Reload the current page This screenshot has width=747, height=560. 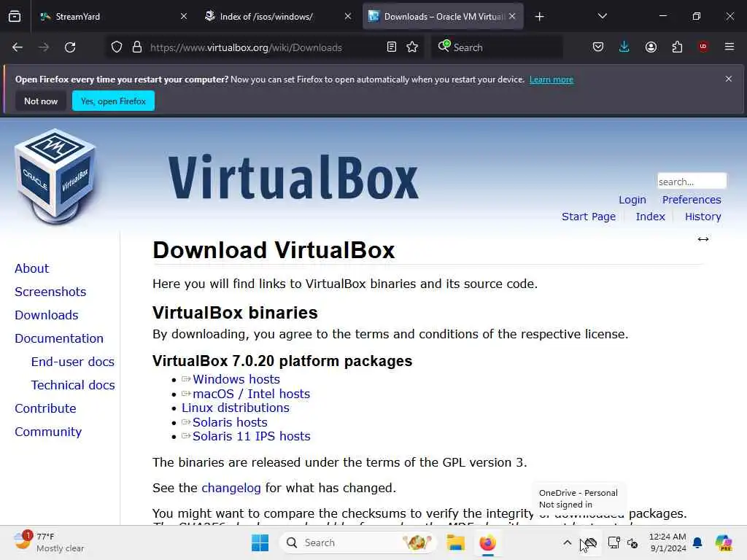(x=70, y=47)
